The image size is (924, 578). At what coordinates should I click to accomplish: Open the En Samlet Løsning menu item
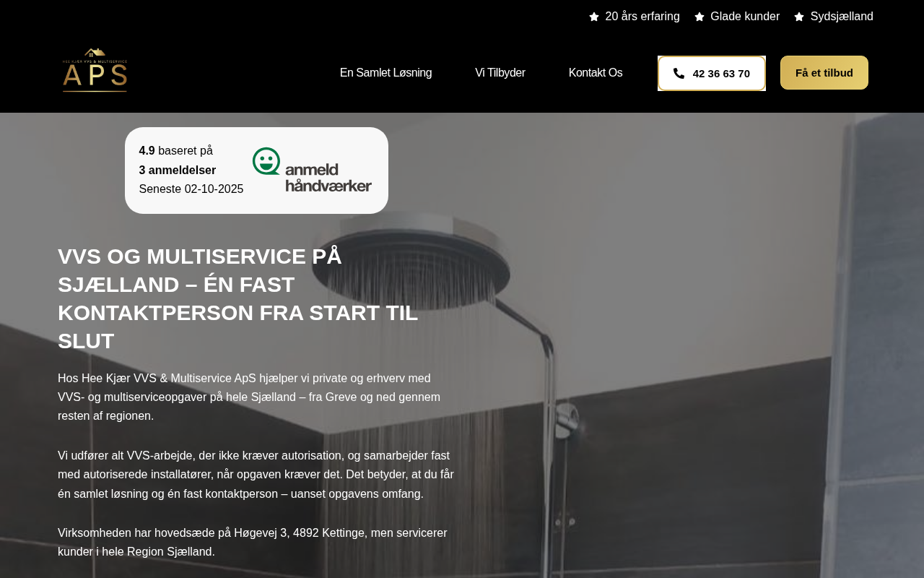coord(385,73)
